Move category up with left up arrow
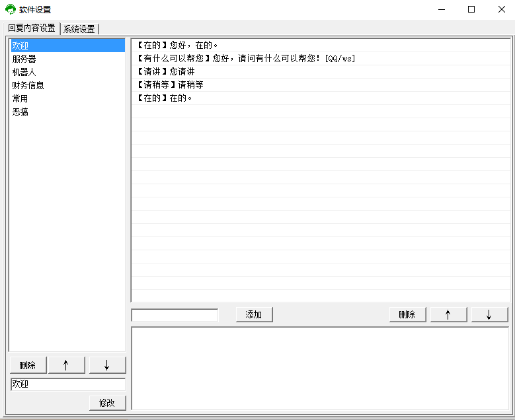 [x=66, y=365]
